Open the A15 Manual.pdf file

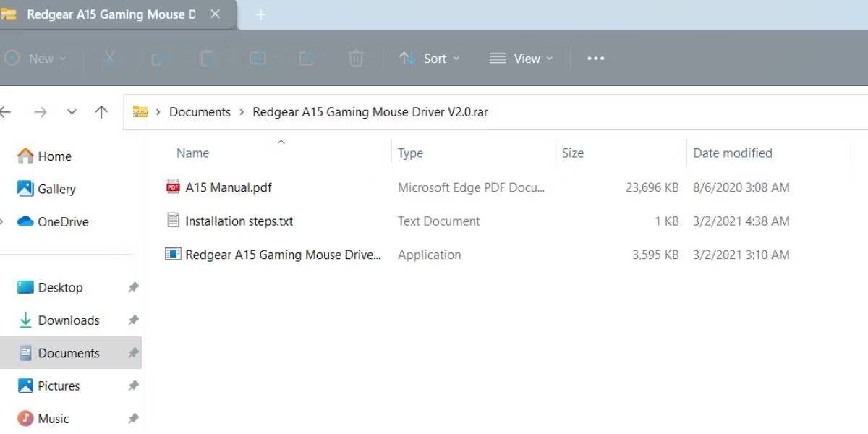pos(227,187)
